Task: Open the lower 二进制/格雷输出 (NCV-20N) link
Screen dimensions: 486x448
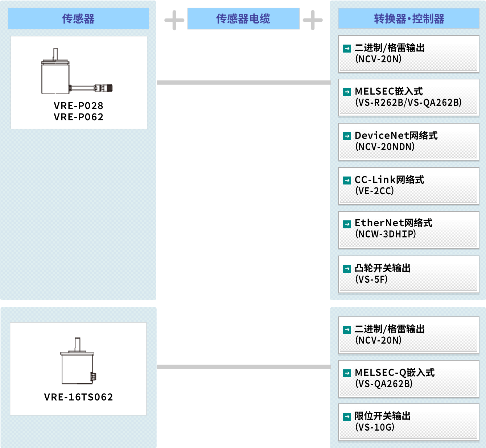Action: click(409, 335)
